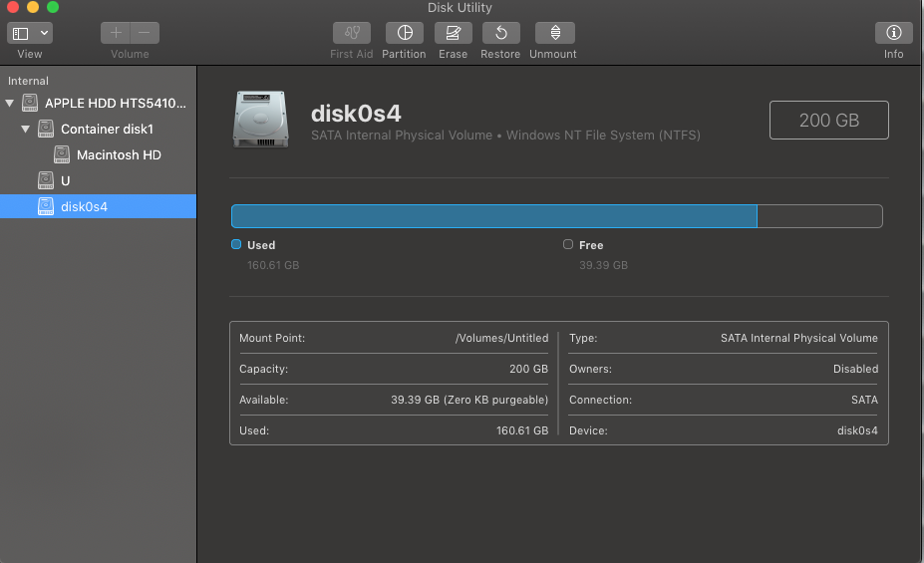This screenshot has width=924, height=563.
Task: Click the Capacity value 200 GB
Action: (x=528, y=369)
